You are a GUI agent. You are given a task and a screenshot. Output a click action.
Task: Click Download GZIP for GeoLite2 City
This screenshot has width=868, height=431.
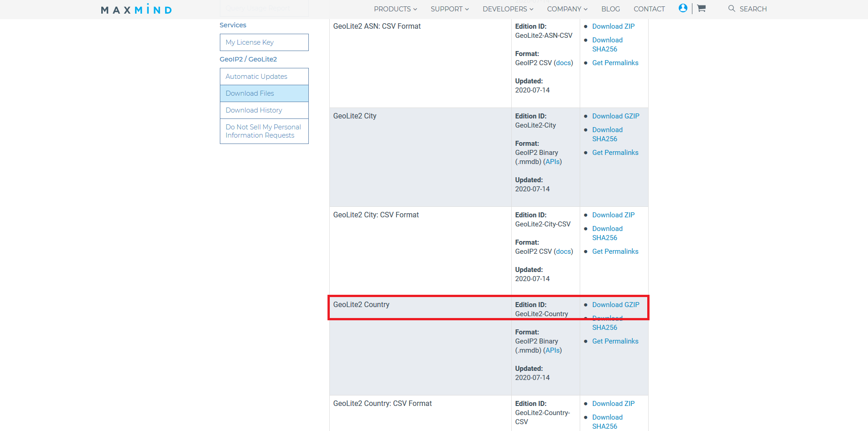616,116
